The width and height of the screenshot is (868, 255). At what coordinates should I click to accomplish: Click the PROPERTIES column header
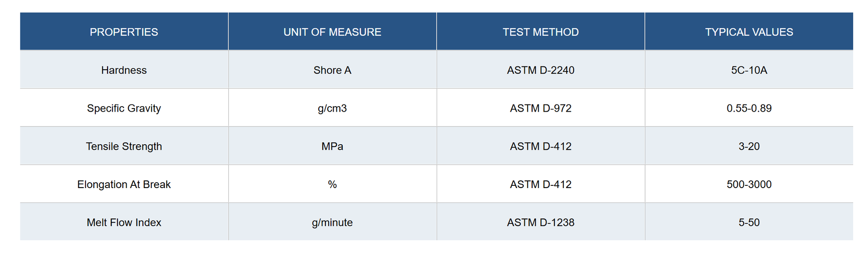pos(124,32)
